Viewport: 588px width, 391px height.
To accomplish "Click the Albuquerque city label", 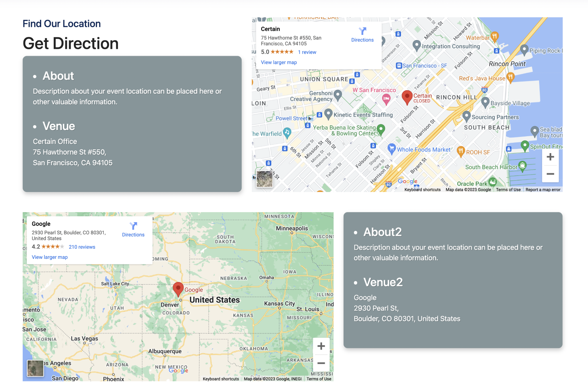I will tap(165, 351).
